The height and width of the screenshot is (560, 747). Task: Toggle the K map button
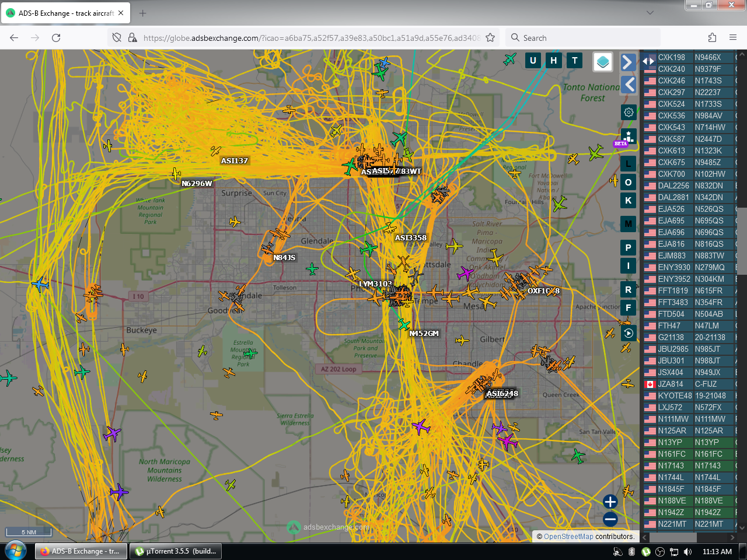pyautogui.click(x=628, y=200)
